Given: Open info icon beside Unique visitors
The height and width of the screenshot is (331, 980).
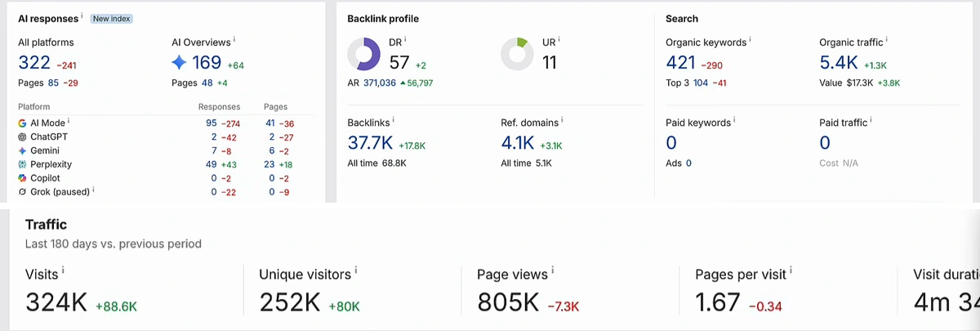Looking at the screenshot, I should pyautogui.click(x=356, y=271).
